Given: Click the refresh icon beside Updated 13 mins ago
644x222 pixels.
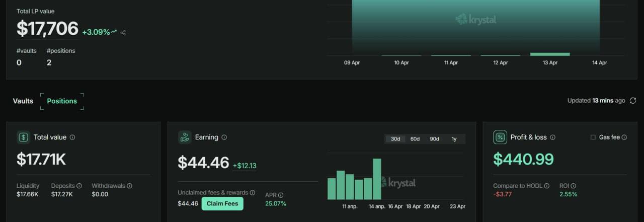Looking at the screenshot, I should 633,101.
